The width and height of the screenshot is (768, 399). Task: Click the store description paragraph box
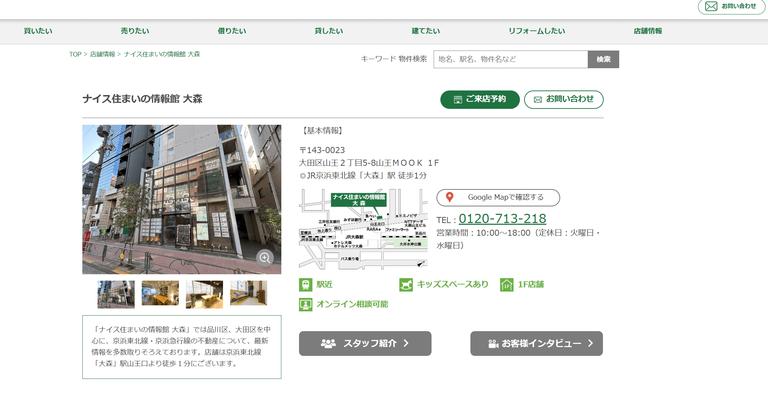182,347
